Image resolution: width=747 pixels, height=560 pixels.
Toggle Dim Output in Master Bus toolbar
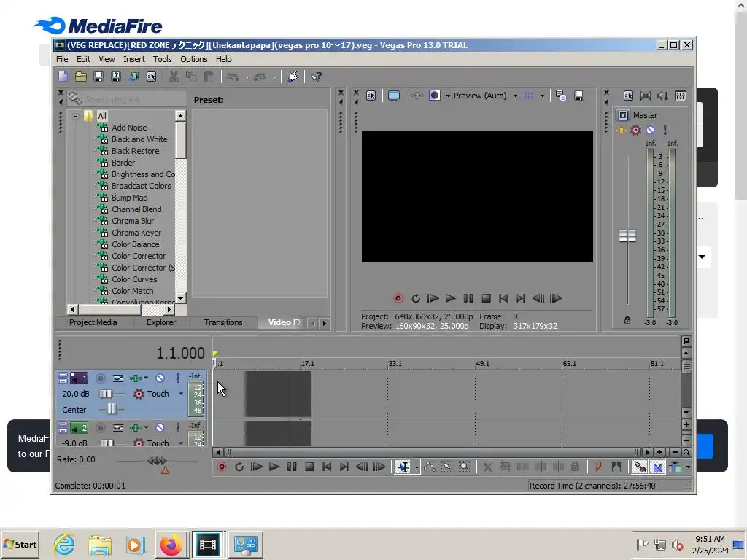click(663, 96)
